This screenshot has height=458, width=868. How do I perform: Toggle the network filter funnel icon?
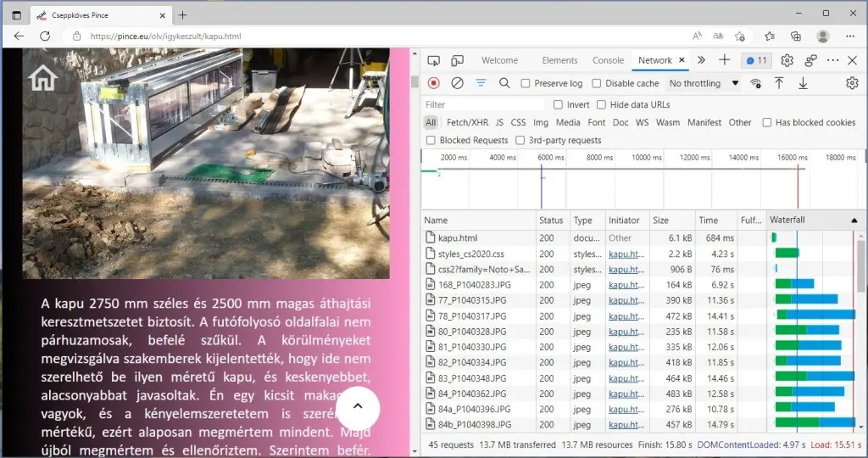pyautogui.click(x=481, y=83)
